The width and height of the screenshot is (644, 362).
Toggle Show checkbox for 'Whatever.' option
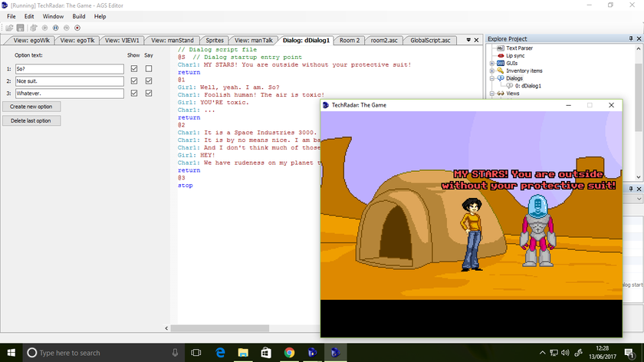(134, 94)
